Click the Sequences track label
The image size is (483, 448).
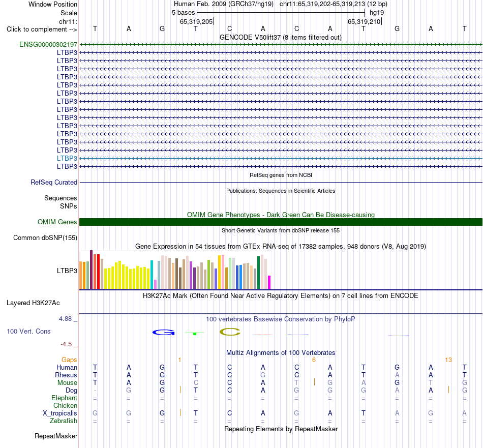pyautogui.click(x=61, y=198)
